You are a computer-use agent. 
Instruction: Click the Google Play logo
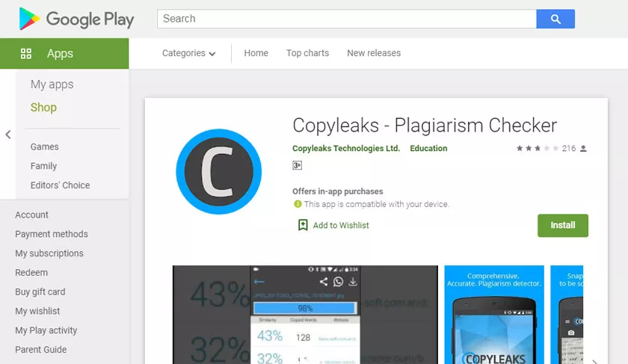coord(76,19)
